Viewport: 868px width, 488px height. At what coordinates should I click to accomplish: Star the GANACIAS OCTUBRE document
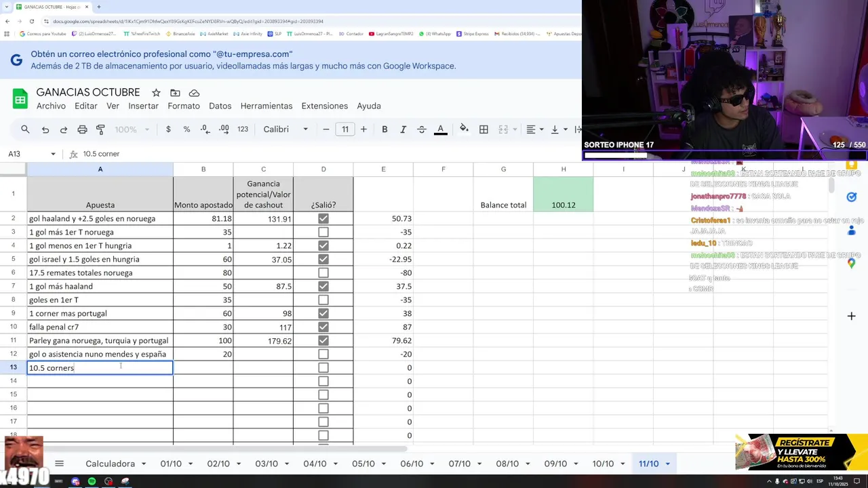(x=156, y=93)
